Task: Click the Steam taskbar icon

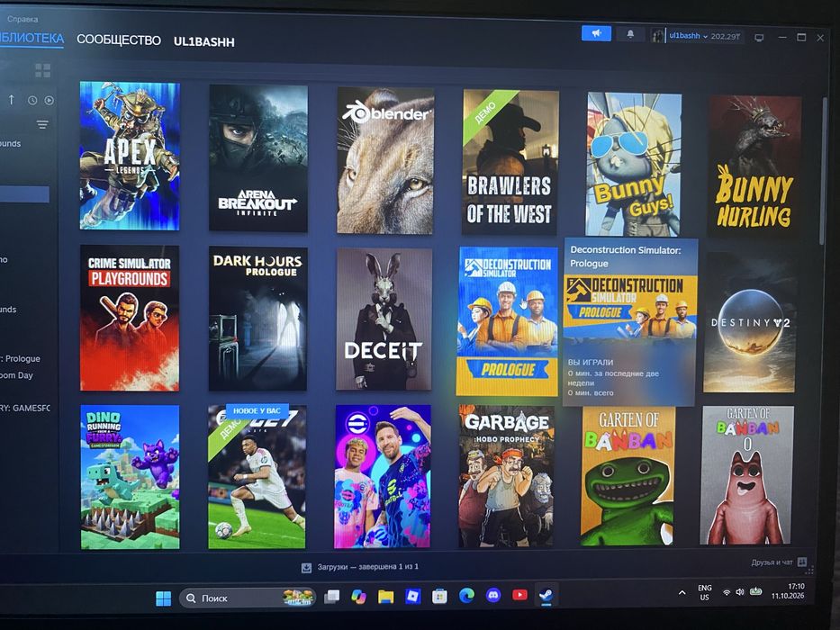Action: 546,595
